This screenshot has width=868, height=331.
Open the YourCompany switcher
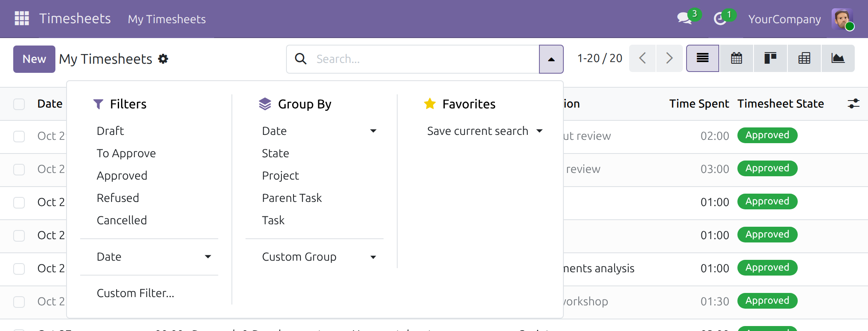coord(785,19)
